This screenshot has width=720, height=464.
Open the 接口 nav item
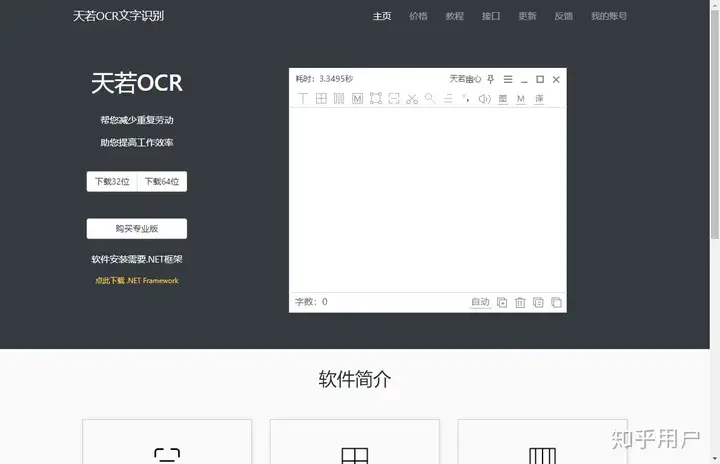[x=491, y=16]
